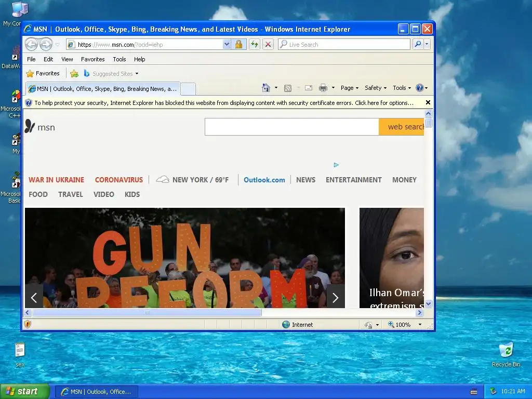Click the browser Back arrow button

pyautogui.click(x=32, y=45)
